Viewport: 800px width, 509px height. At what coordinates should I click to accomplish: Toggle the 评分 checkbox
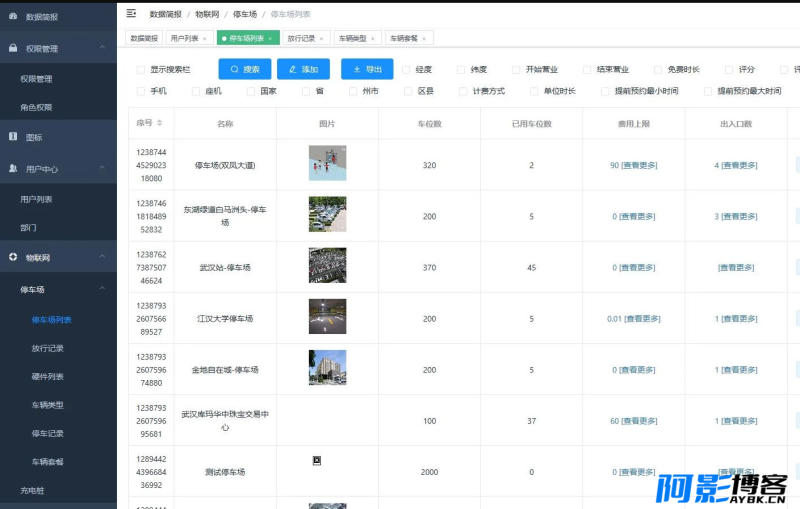pyautogui.click(x=729, y=70)
